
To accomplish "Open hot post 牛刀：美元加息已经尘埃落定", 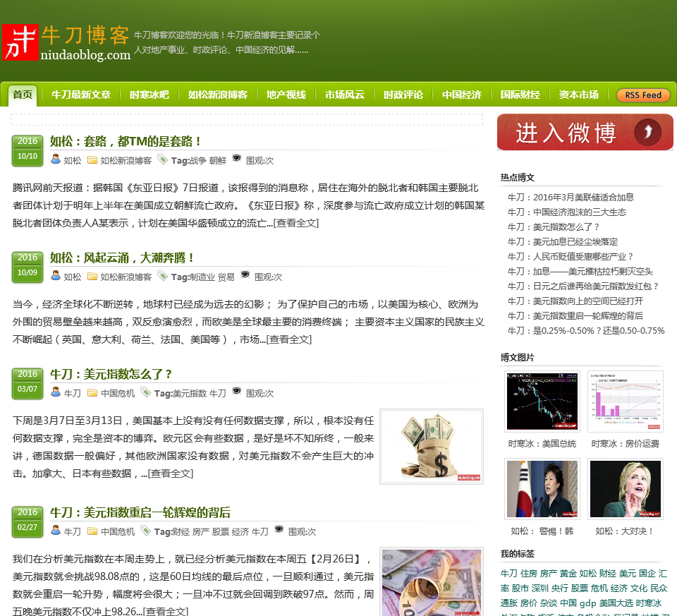I will pos(563,241).
